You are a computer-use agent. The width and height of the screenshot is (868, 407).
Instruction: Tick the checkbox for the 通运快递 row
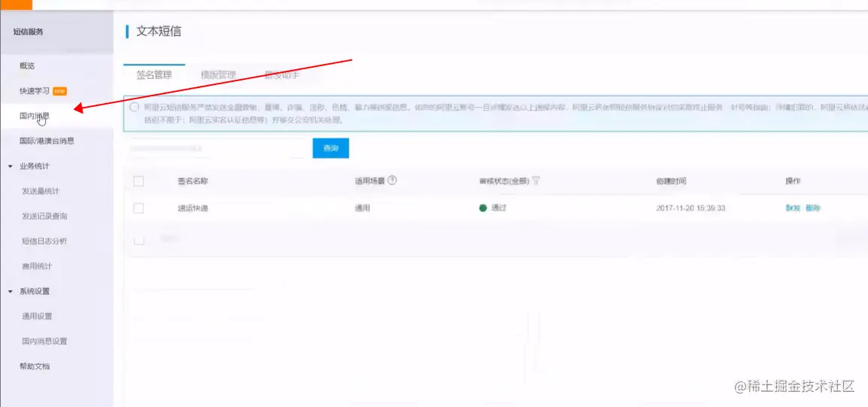click(139, 208)
